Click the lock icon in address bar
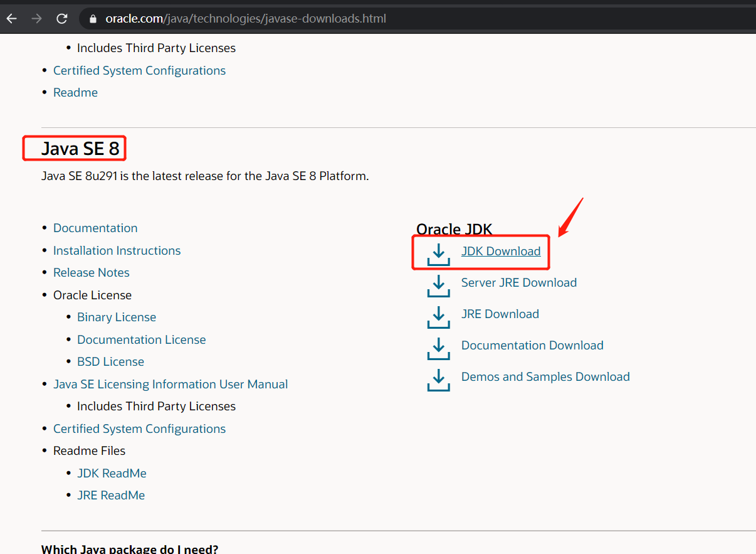The height and width of the screenshot is (554, 756). [x=93, y=19]
